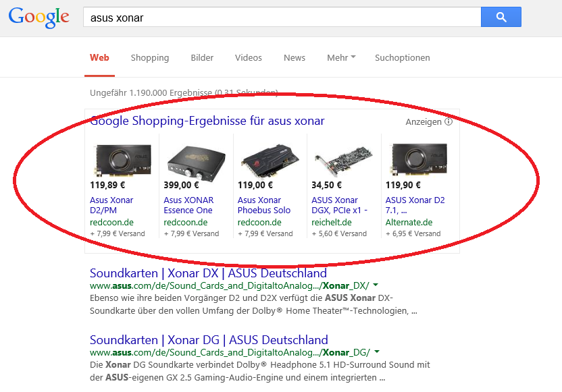Click the blue search magnifier button
Viewport: 562px width, 392px height.
501,17
